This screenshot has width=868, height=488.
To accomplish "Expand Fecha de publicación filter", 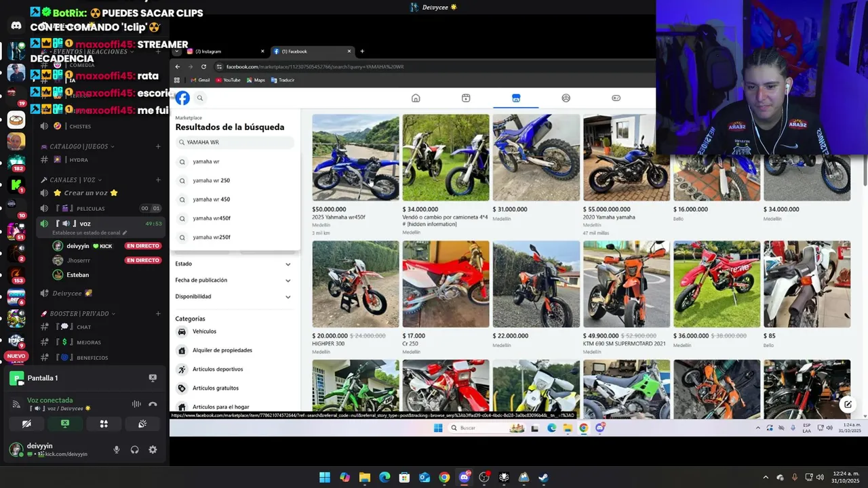I will point(233,280).
